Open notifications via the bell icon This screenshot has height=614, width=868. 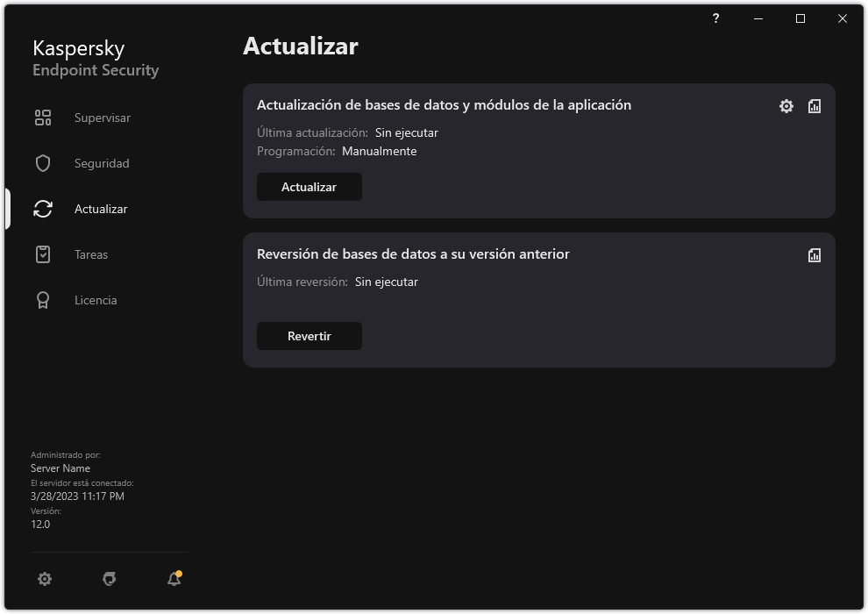pyautogui.click(x=173, y=579)
